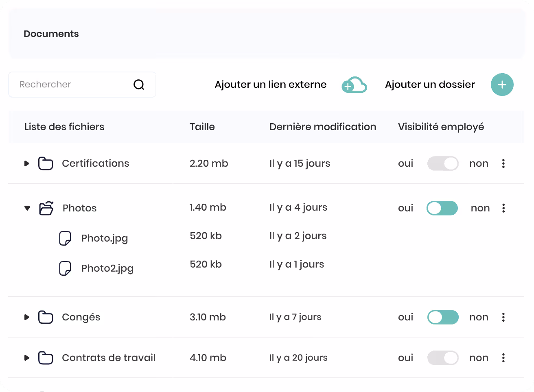This screenshot has height=392, width=534.
Task: Click the search magnifier icon
Action: [139, 85]
